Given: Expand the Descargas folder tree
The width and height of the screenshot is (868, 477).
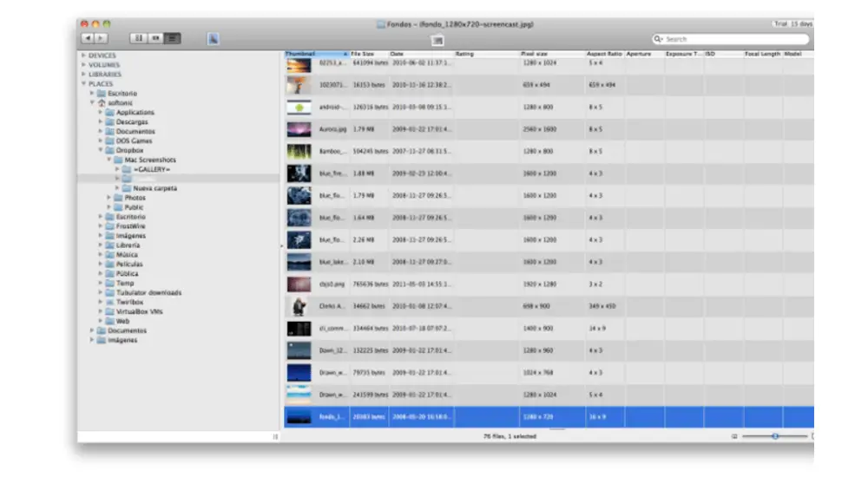Looking at the screenshot, I should click(x=101, y=122).
